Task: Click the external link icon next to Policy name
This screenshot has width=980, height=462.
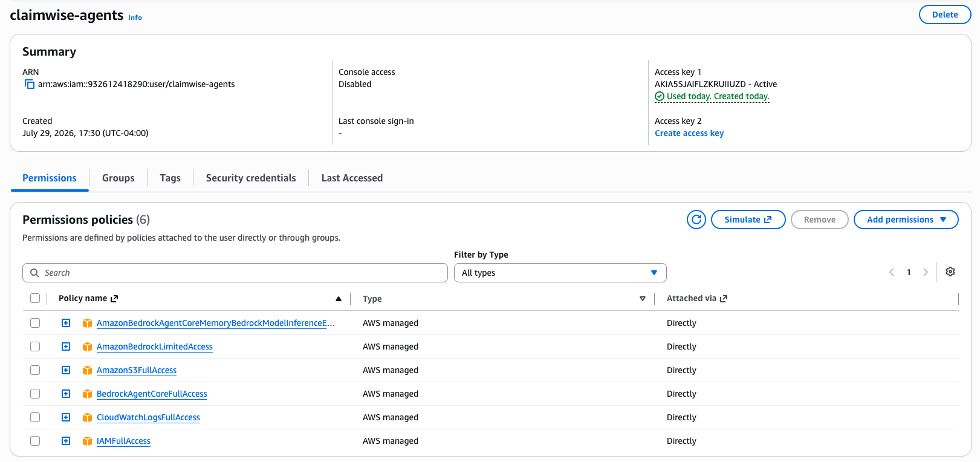Action: click(x=114, y=298)
